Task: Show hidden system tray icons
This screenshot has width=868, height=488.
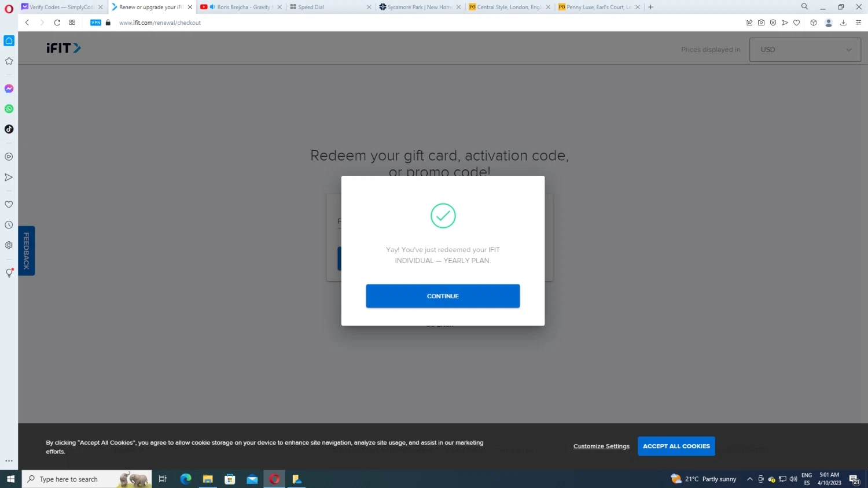Action: coord(750,479)
